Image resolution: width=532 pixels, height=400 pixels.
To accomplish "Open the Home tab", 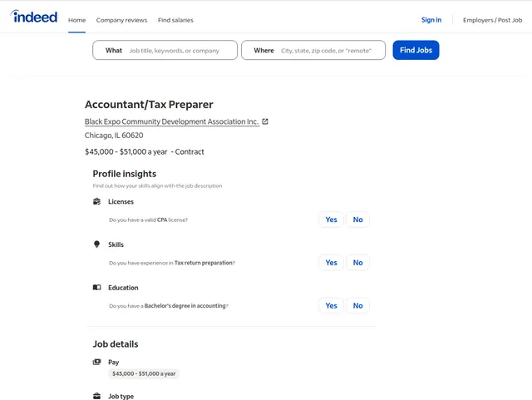I will coord(76,20).
